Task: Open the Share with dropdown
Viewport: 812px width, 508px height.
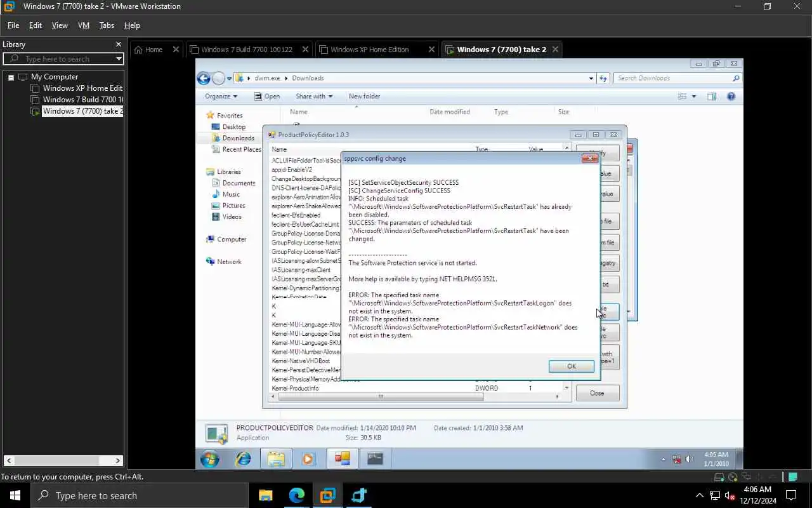Action: coord(314,97)
